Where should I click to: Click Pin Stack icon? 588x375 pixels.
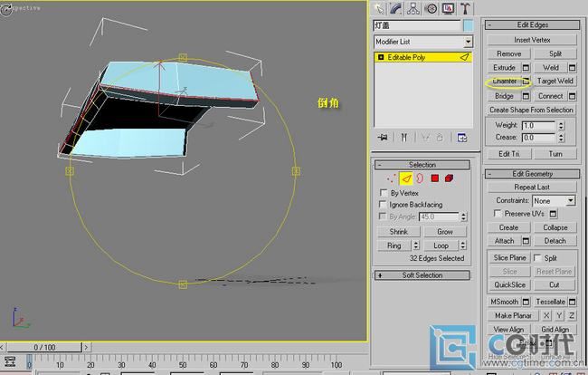coord(383,138)
